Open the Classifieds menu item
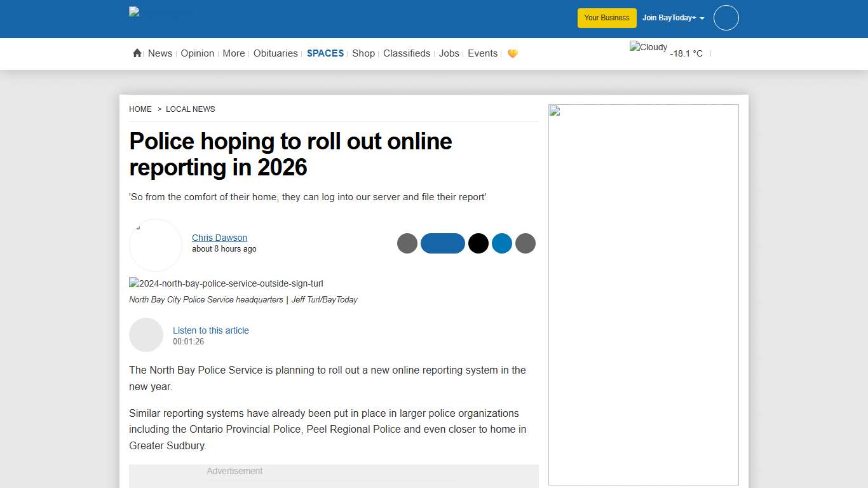Image resolution: width=868 pixels, height=488 pixels. point(407,53)
